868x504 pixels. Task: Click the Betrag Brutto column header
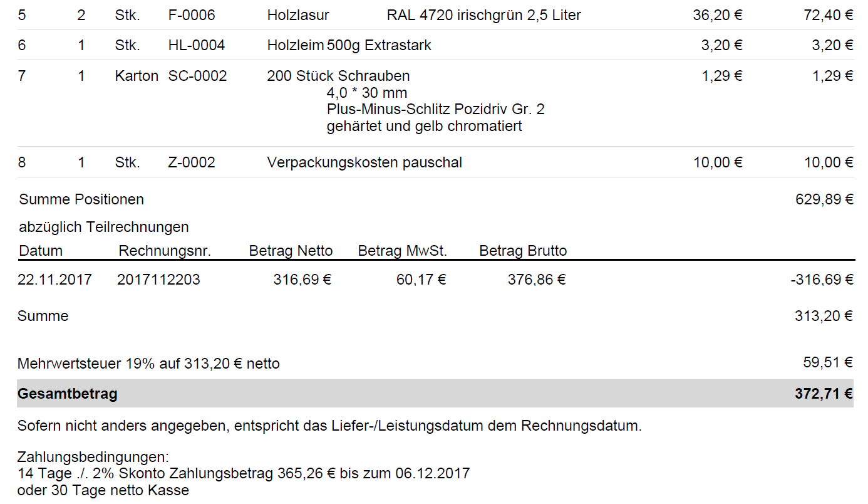coord(523,251)
